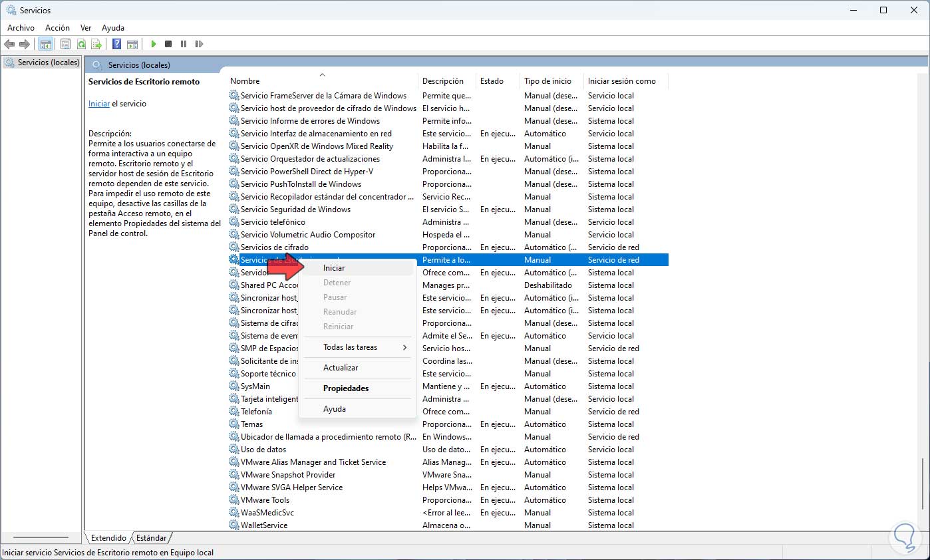Click the gear icon beside Servicio telefónico
This screenshot has height=560, width=930.
[x=234, y=221]
